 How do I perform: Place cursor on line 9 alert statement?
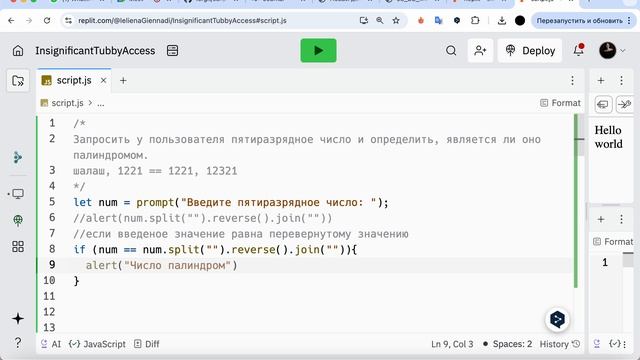point(161,265)
